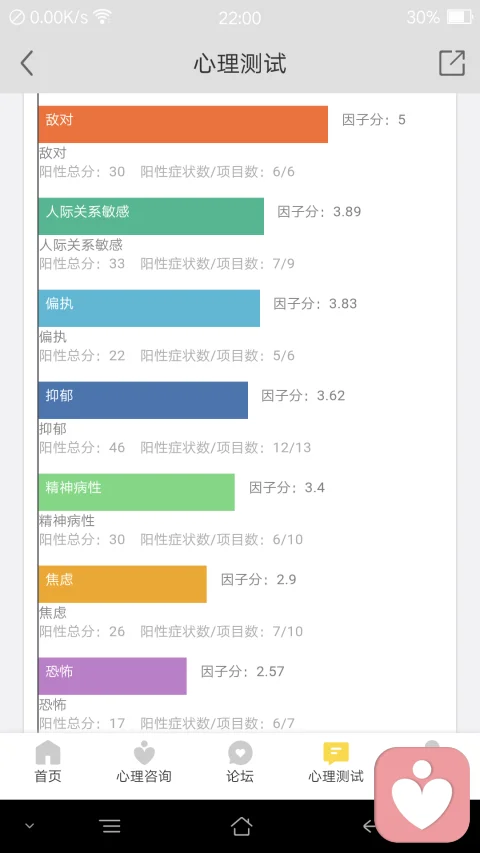Viewport: 480px width, 853px height.
Task: Select the yellow 焦虑 bar
Action: pyautogui.click(x=122, y=584)
